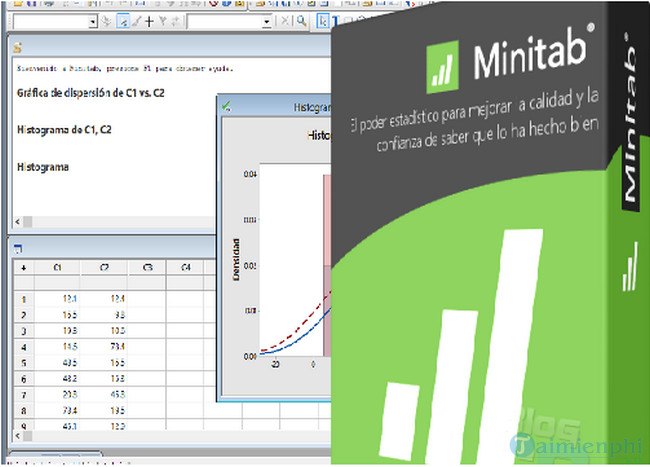Activate the highlighted select mode toolbar icon
The width and height of the screenshot is (650, 467).
[x=123, y=21]
